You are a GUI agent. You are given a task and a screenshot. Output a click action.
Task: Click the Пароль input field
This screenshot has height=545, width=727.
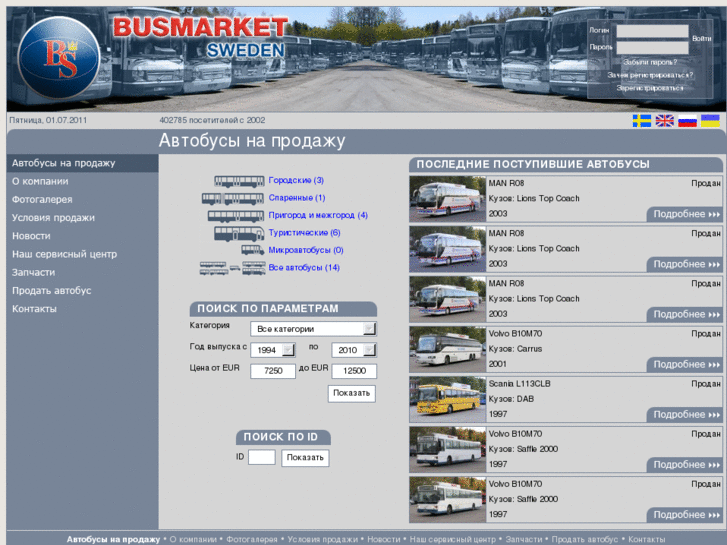(x=652, y=48)
